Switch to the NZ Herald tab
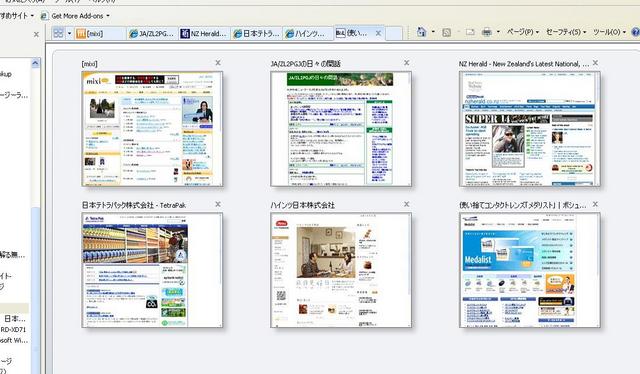The image size is (640, 374). pyautogui.click(x=204, y=33)
